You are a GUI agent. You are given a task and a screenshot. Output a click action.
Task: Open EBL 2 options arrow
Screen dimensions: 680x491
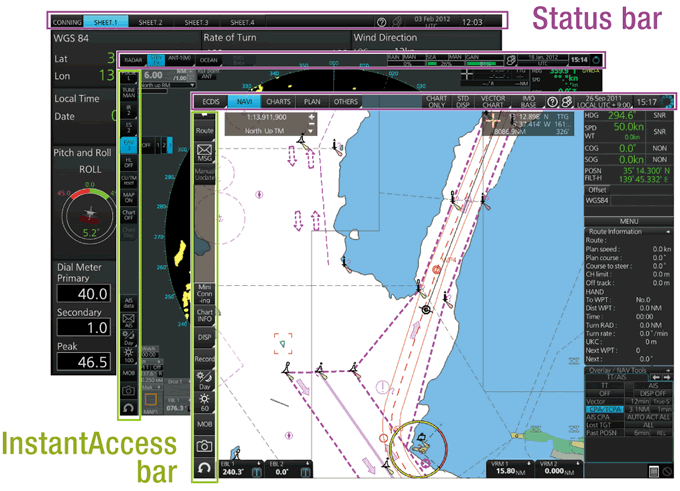[307, 464]
